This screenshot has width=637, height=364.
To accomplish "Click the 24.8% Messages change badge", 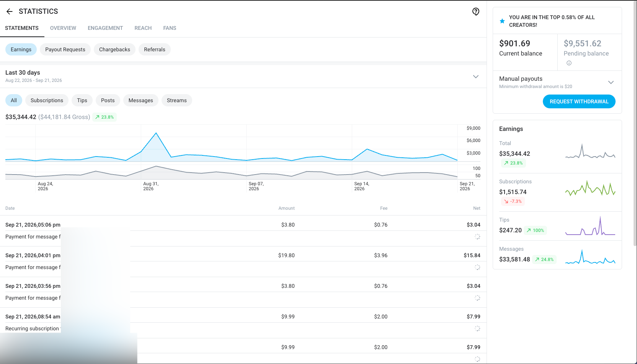I will tap(544, 260).
